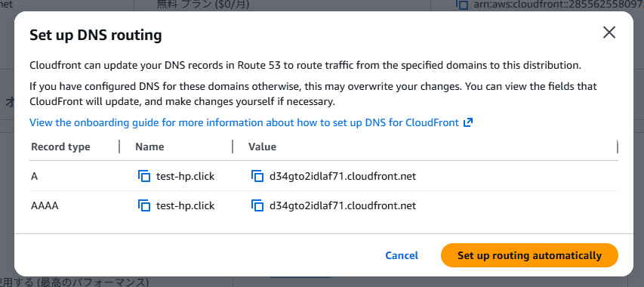
Task: Cancel the DNS routing setup
Action: 401,255
